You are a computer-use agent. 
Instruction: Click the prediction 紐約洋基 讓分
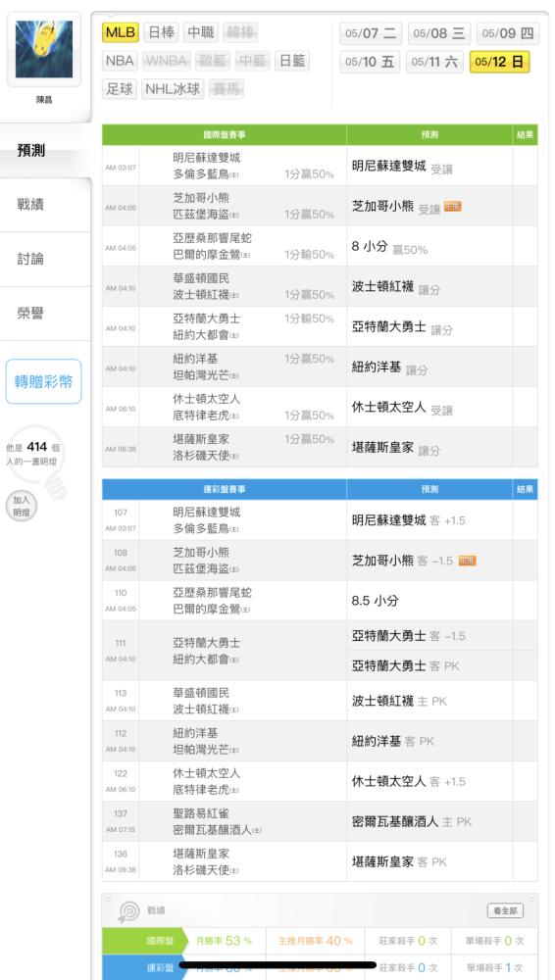coord(389,367)
